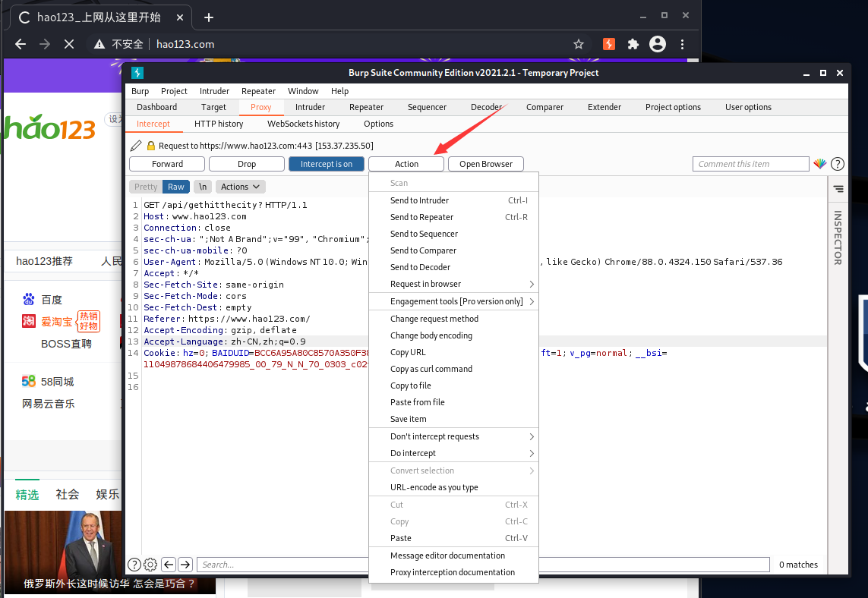The image size is (868, 598).
Task: Open the Actions dropdown in editor toolbar
Action: coord(240,187)
